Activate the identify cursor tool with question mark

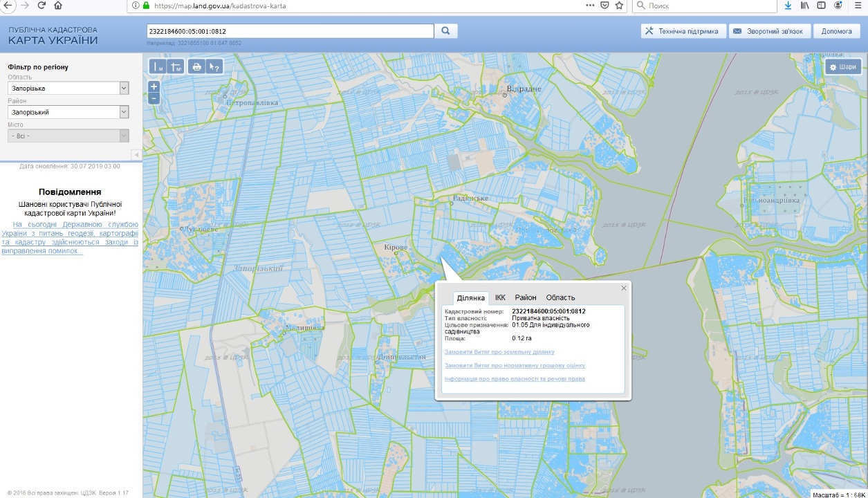pos(214,66)
